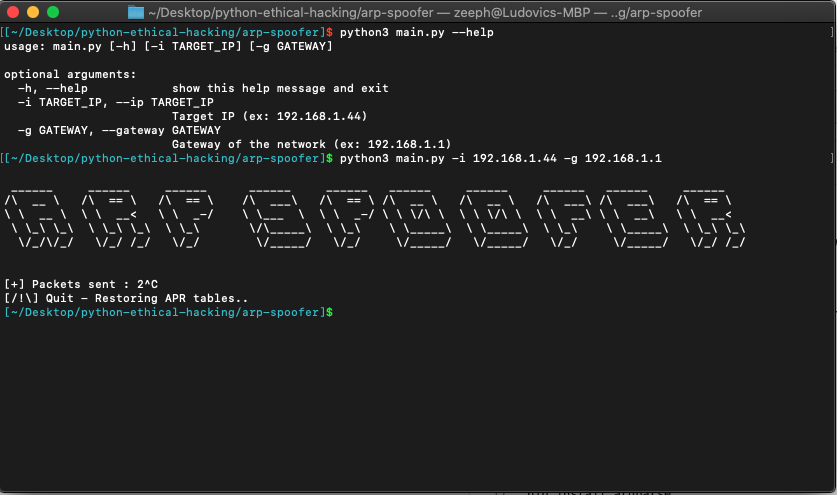Click the 'python3 main.py --help' command
This screenshot has height=495, width=837.
coord(416,33)
